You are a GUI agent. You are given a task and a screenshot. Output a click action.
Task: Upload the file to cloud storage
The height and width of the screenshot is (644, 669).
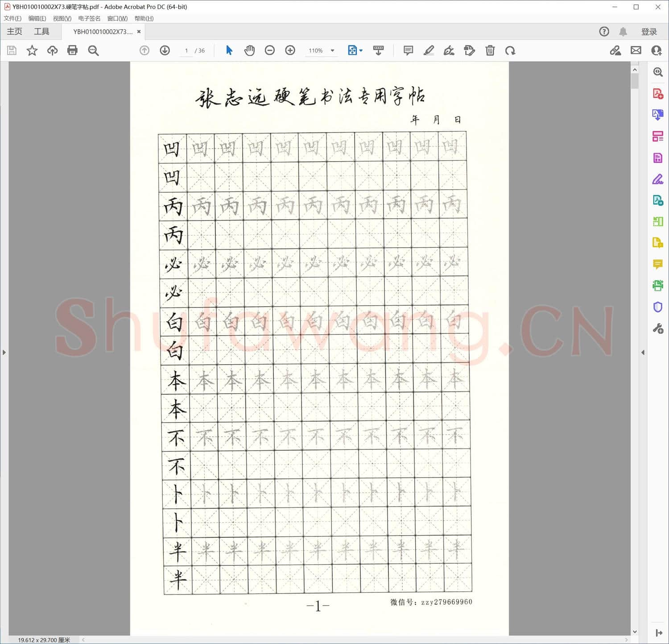(52, 50)
